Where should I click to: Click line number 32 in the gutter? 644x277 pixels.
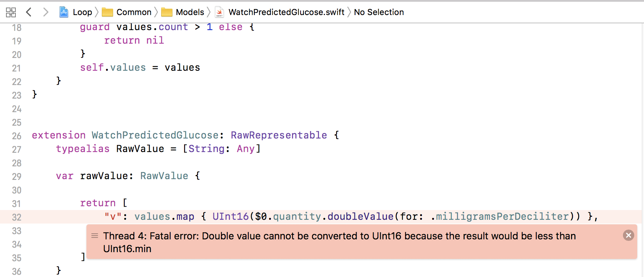[17, 217]
